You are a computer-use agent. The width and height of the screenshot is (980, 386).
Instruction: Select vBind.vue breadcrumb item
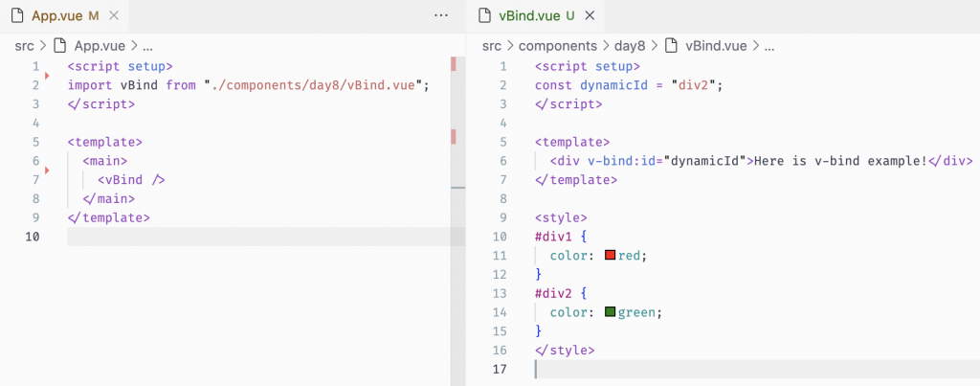[716, 46]
